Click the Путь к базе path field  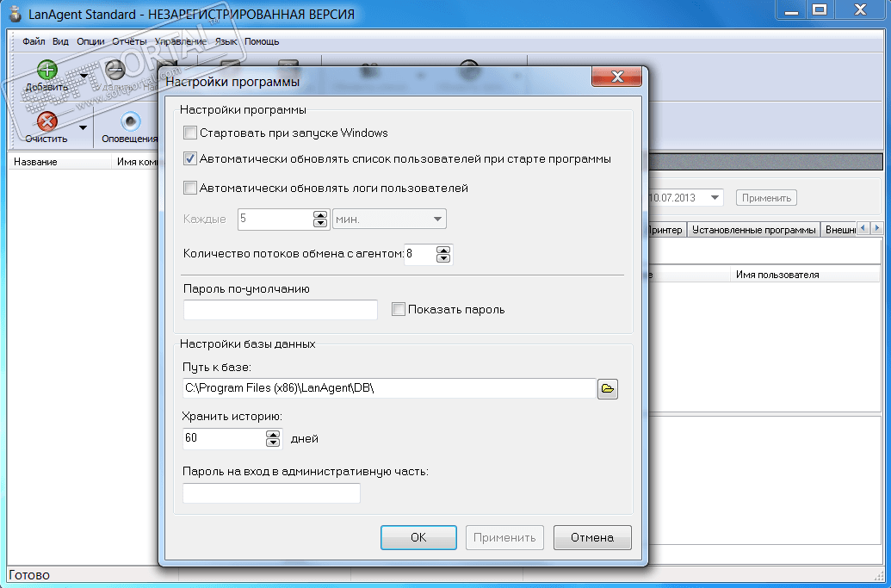point(389,388)
